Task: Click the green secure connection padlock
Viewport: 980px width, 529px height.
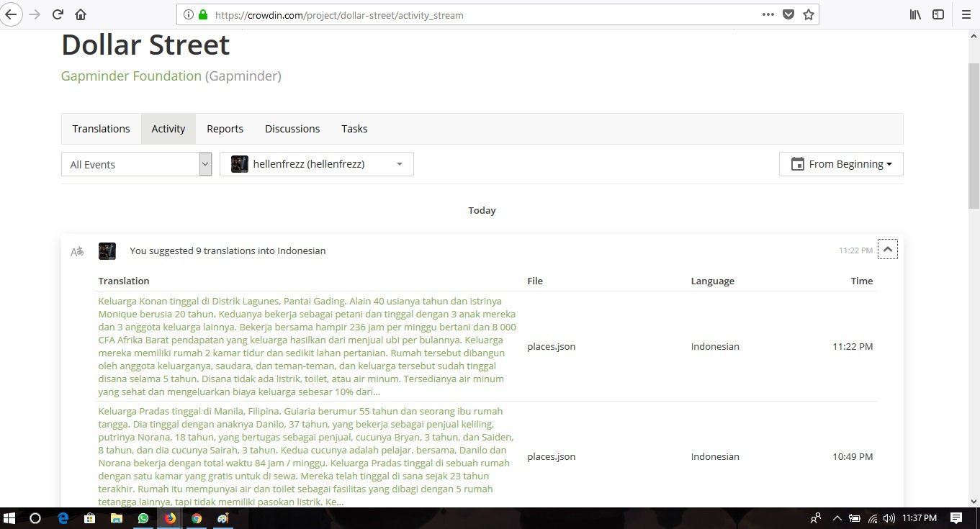Action: (x=203, y=14)
